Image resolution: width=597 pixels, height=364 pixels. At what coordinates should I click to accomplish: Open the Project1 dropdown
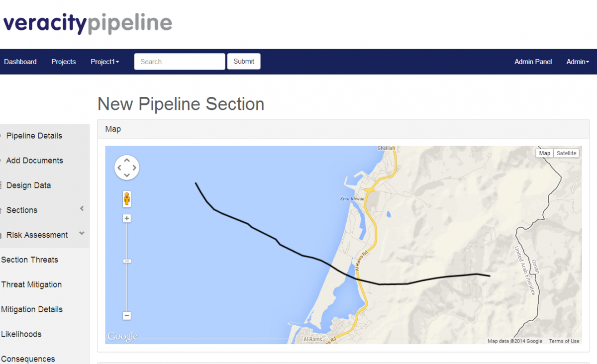[x=104, y=61]
